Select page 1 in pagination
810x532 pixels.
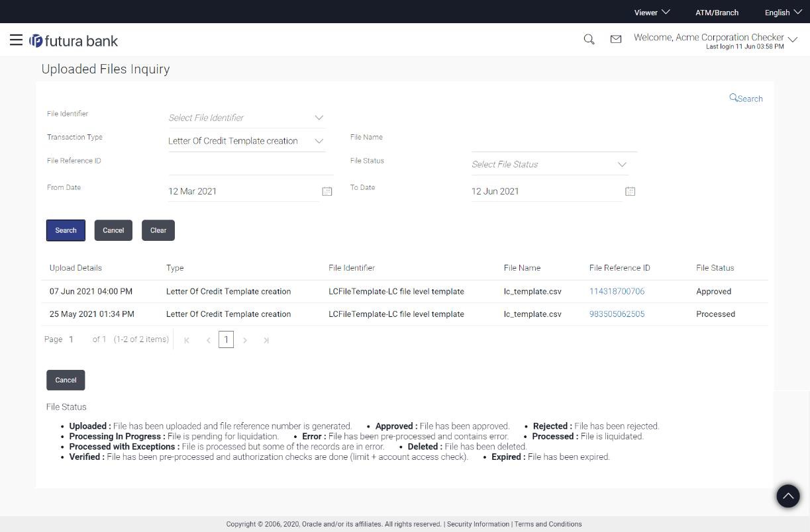[226, 340]
